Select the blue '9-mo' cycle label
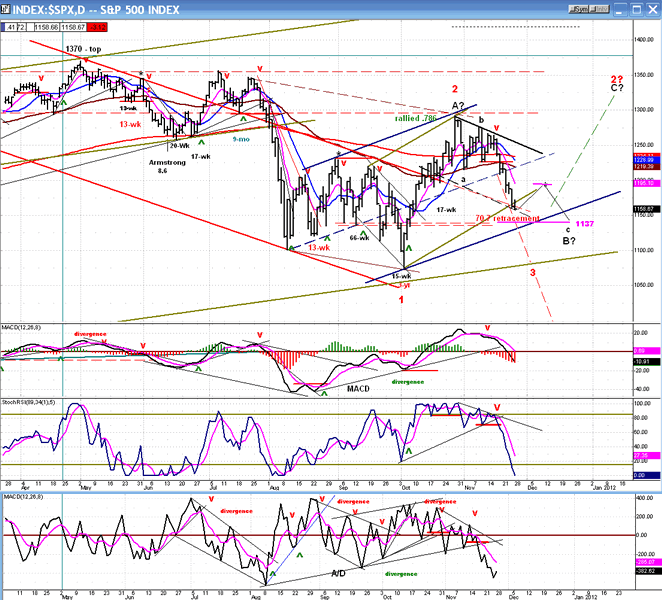The image size is (662, 600). (x=242, y=139)
